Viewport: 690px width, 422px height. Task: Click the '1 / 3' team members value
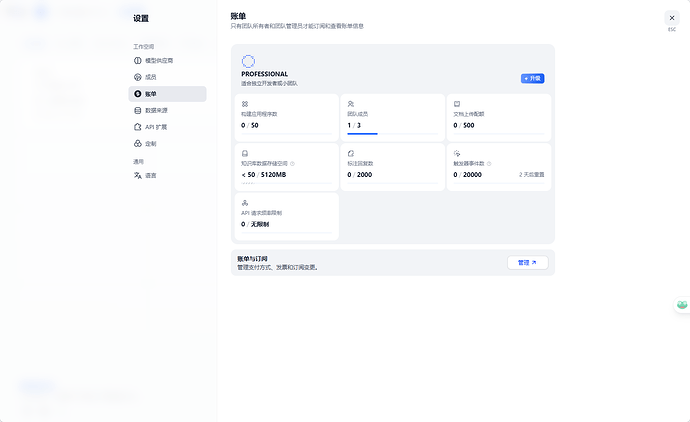click(354, 125)
